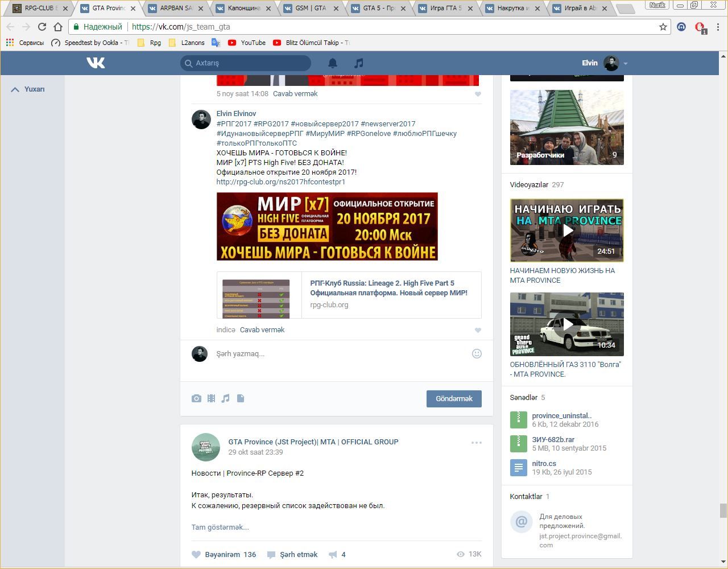
Task: Like Elvin Elvinov's comment with heart
Action: tap(478, 331)
